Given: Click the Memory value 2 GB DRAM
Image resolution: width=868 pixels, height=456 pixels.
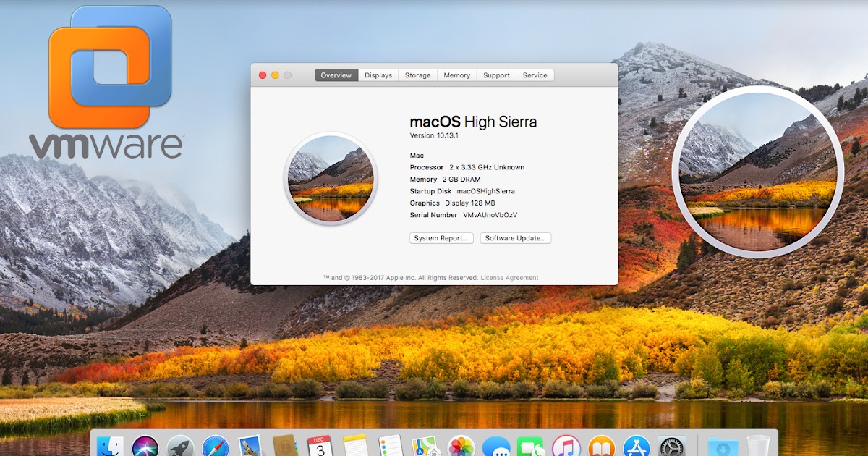Looking at the screenshot, I should pos(461,179).
